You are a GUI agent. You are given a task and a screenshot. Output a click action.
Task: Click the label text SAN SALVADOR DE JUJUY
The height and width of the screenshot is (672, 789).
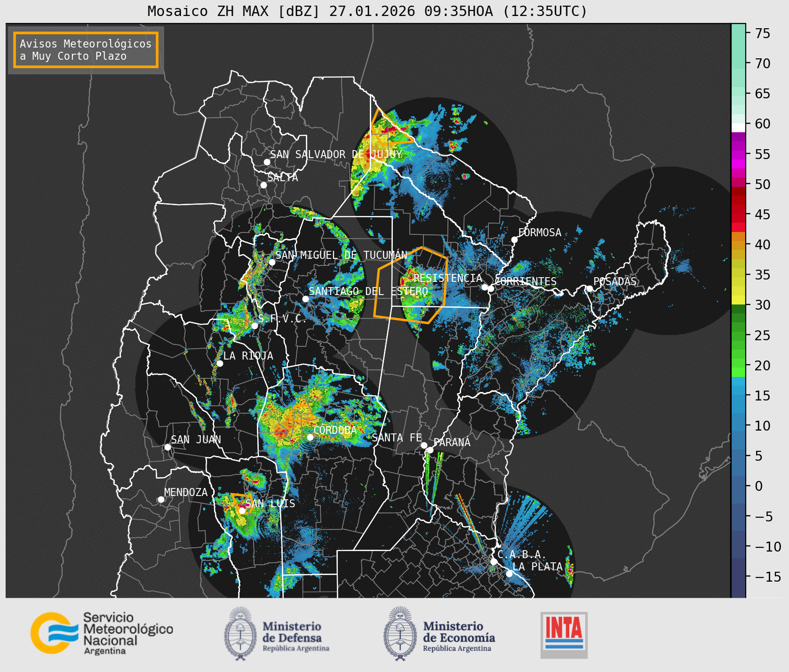pos(336,154)
